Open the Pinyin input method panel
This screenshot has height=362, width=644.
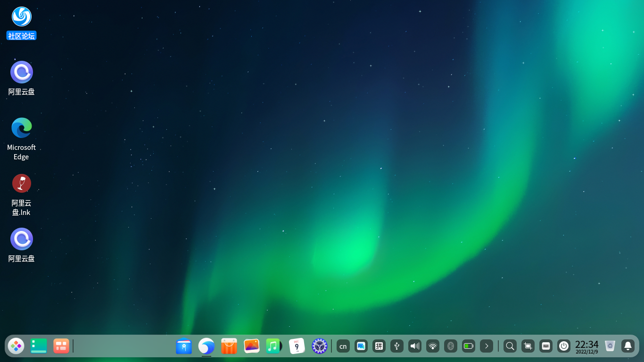[379, 346]
